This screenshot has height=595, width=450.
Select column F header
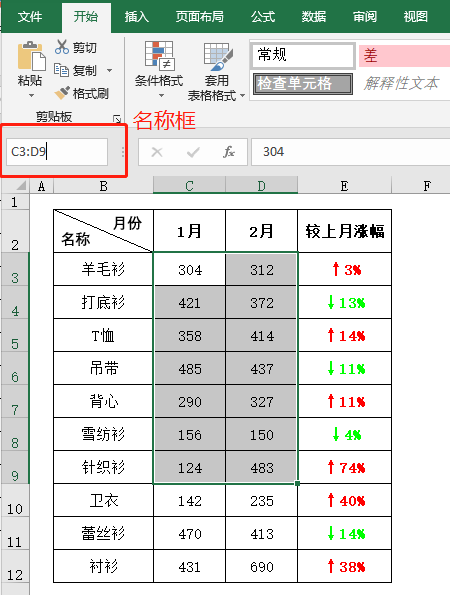pos(421,186)
